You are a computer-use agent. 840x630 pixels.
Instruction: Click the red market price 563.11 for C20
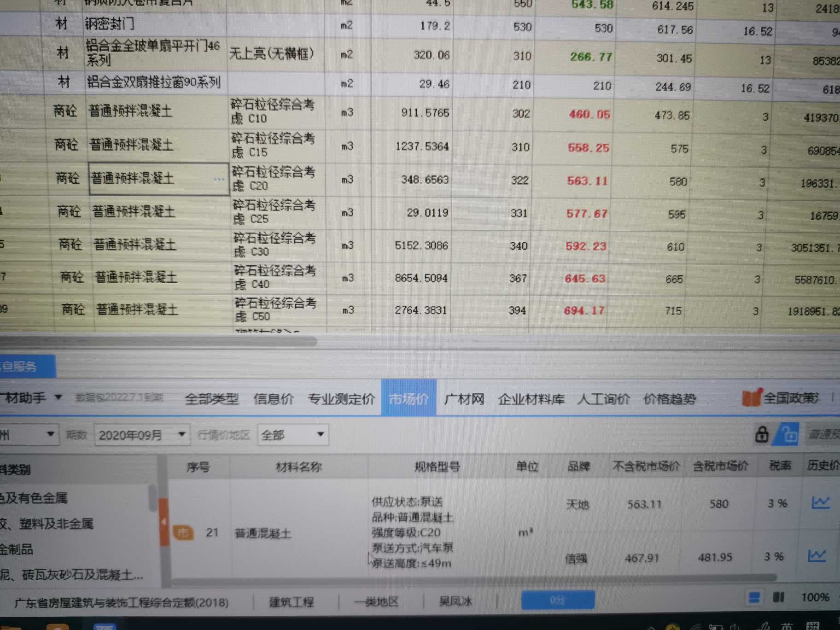(x=587, y=181)
